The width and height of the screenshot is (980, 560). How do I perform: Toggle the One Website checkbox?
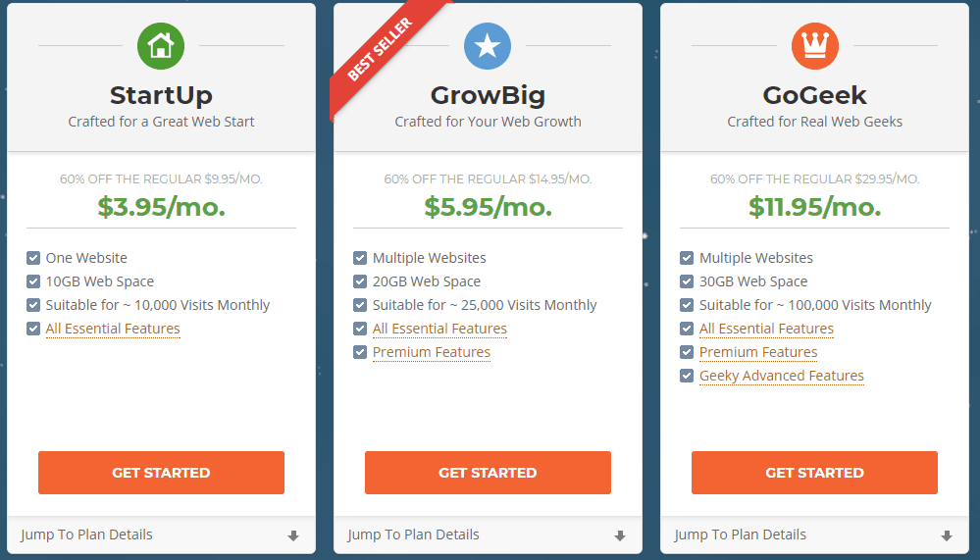pyautogui.click(x=33, y=258)
